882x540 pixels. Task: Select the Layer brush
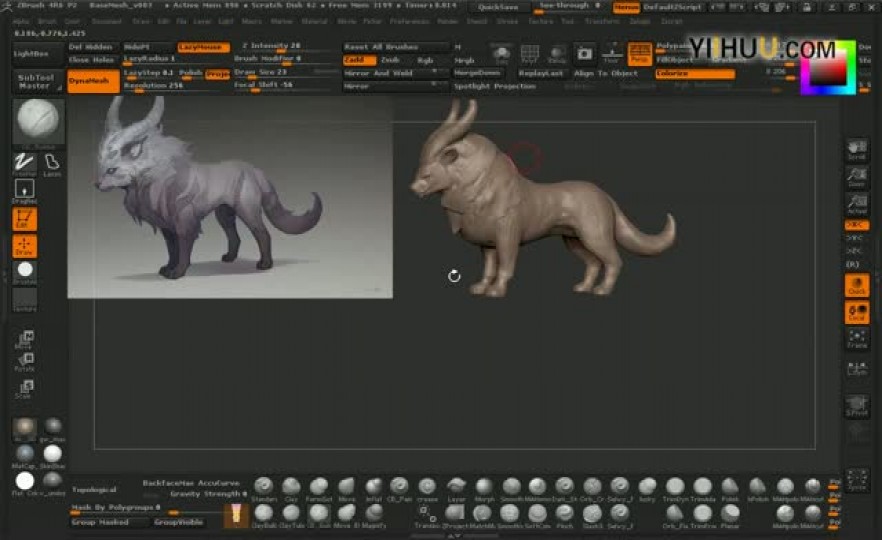(456, 489)
